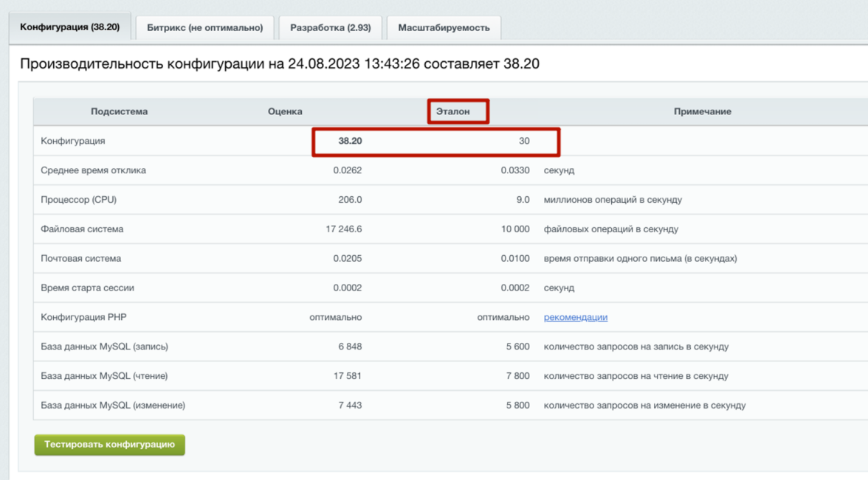Click the Файловая система row label

tap(82, 229)
